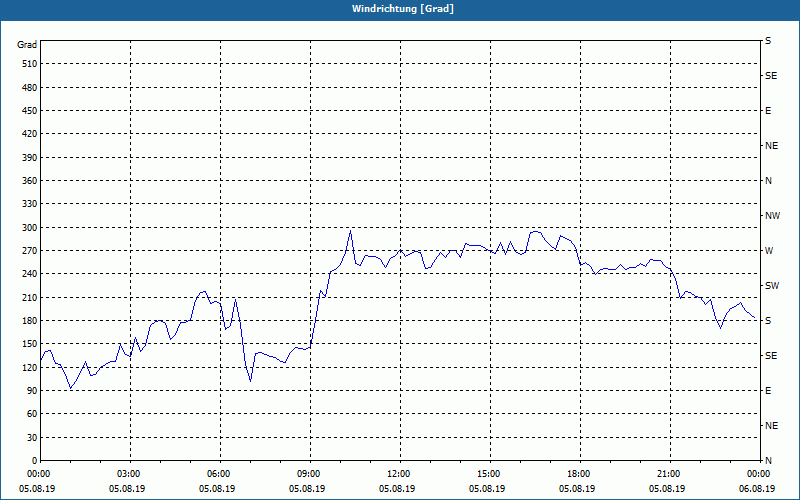Click the 30 y-axis label
This screenshot has width=800, height=500.
click(32, 438)
